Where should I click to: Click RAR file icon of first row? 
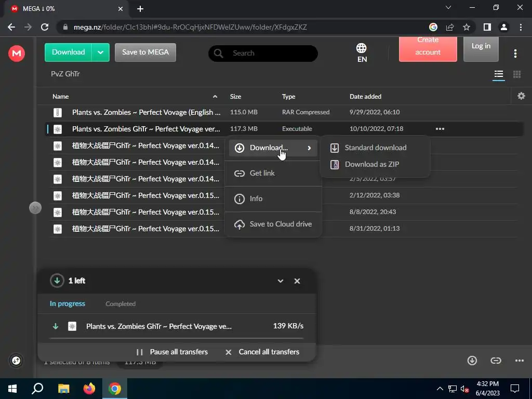coord(58,112)
